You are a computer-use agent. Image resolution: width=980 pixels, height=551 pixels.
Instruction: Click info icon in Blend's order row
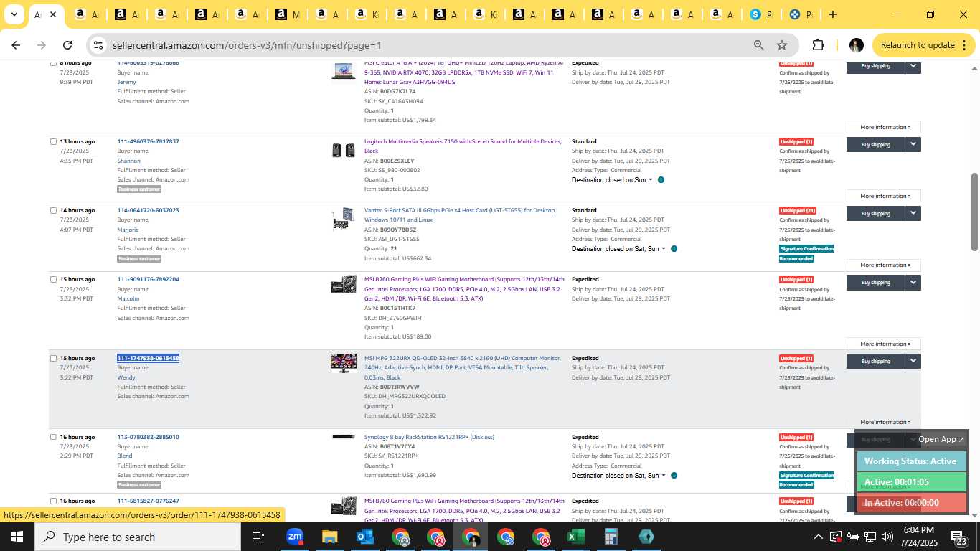pos(674,476)
